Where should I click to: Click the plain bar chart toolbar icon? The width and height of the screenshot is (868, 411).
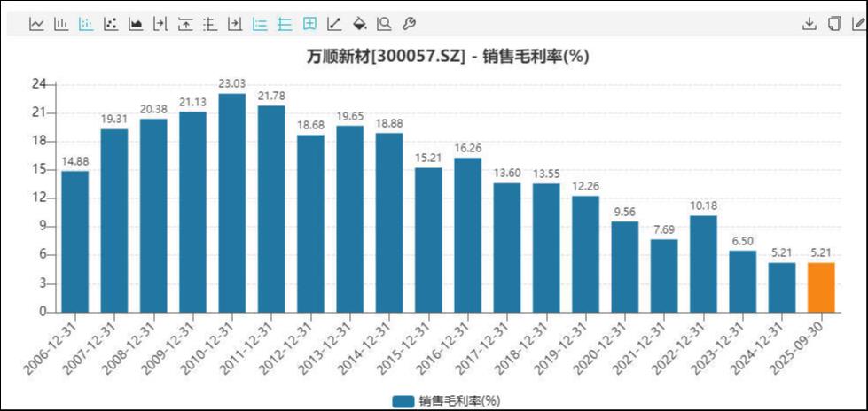click(61, 24)
